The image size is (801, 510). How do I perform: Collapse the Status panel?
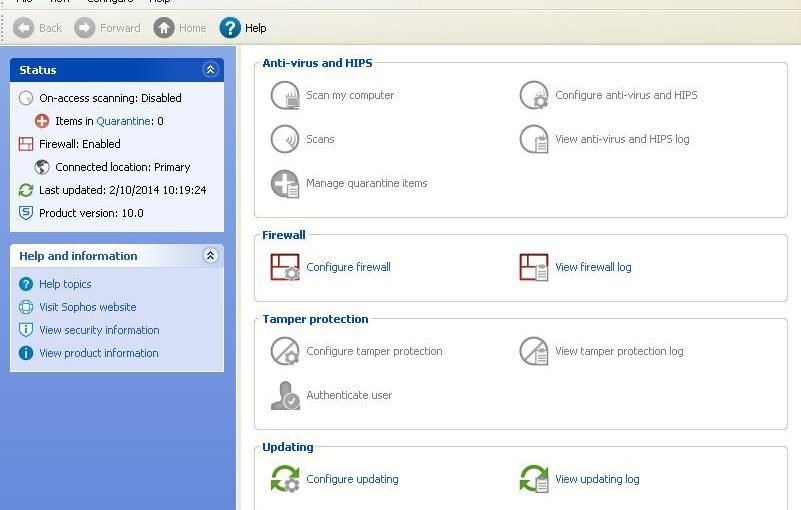(210, 69)
